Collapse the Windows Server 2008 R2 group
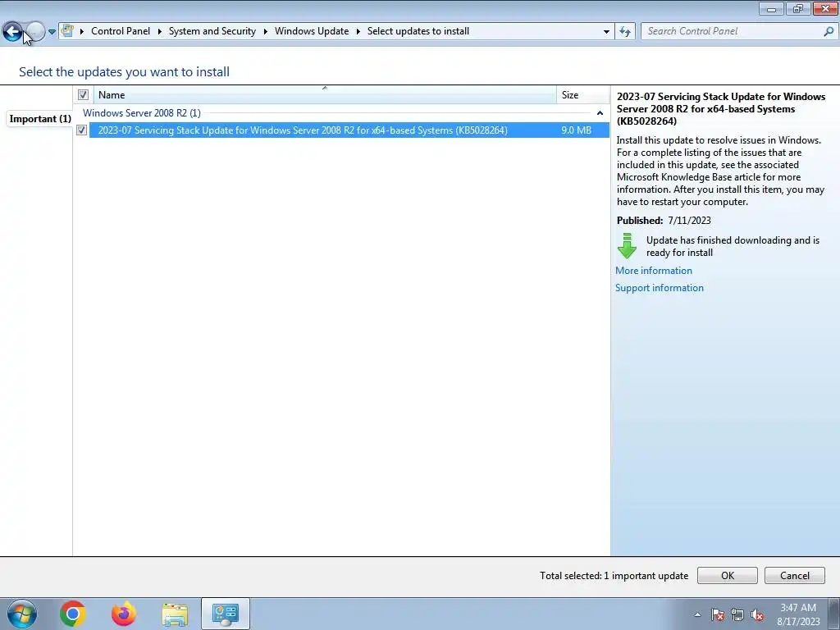Image resolution: width=840 pixels, height=630 pixels. pyautogui.click(x=600, y=113)
